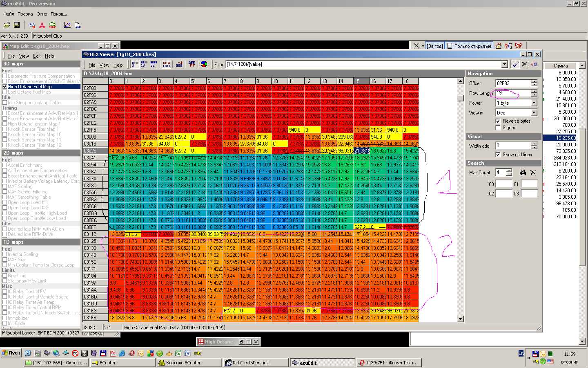The image size is (588, 368).
Task: Toggle the -1/255 signed display icon
Action: 179,64
